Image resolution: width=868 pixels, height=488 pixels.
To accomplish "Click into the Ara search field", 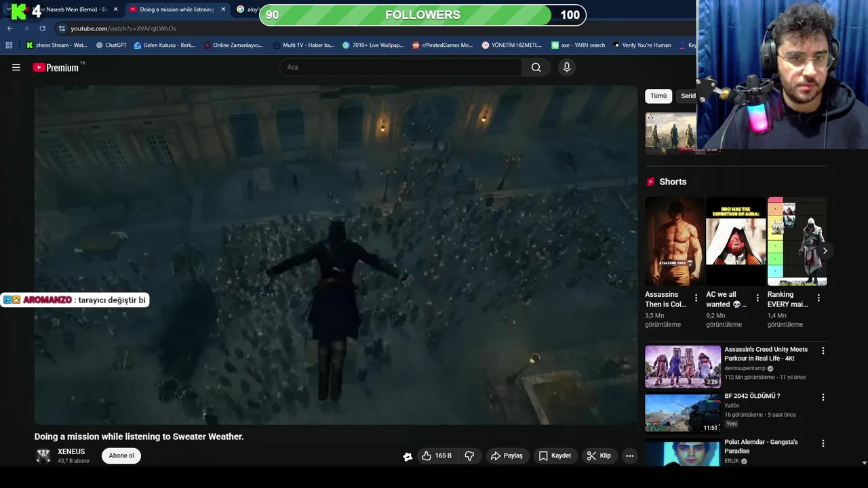I will [400, 67].
